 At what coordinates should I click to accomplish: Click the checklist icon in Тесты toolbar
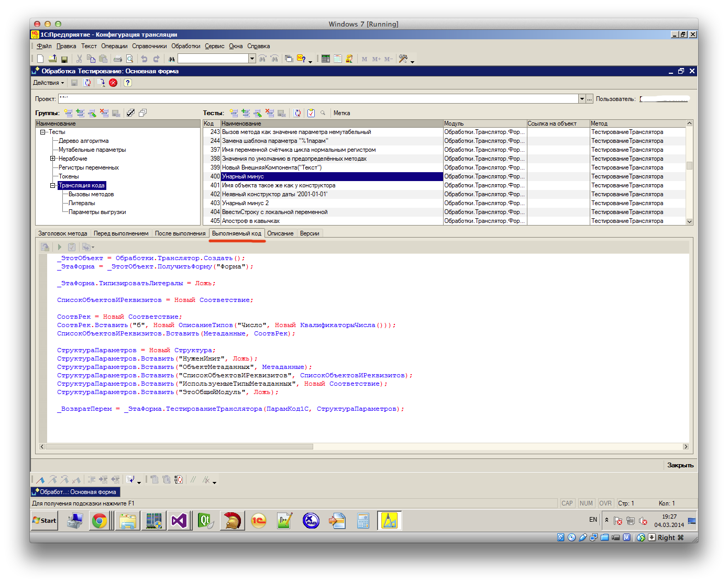pos(311,113)
